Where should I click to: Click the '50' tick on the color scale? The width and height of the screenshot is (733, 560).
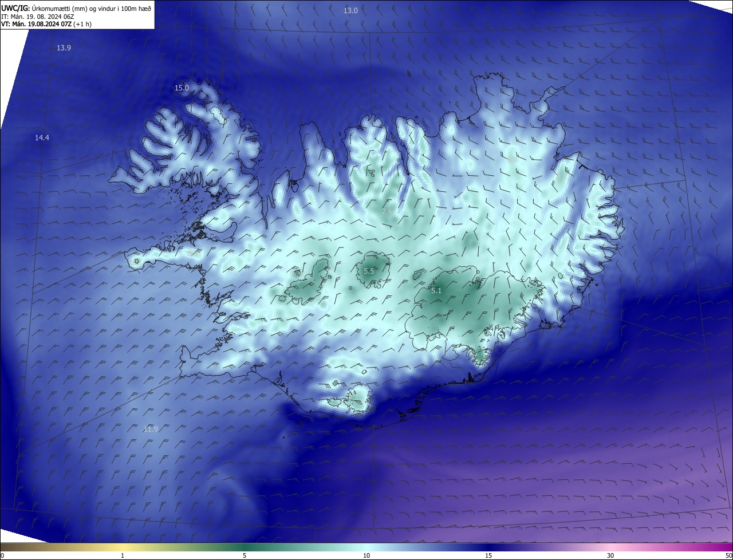728,556
